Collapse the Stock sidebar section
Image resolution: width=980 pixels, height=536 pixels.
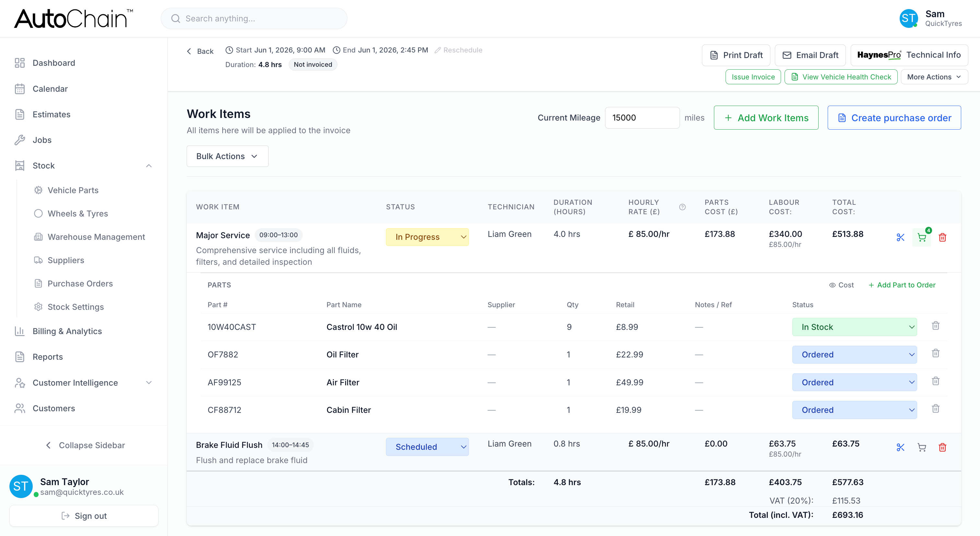149,166
